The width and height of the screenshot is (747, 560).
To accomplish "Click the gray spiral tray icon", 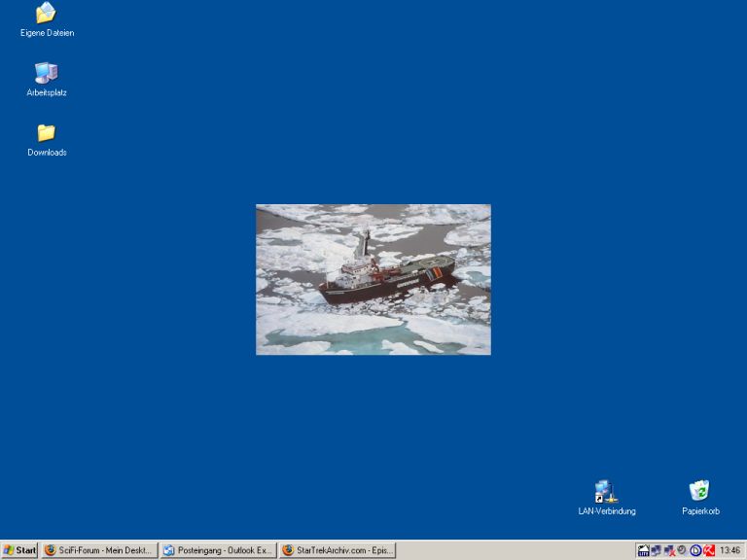I will click(x=682, y=549).
